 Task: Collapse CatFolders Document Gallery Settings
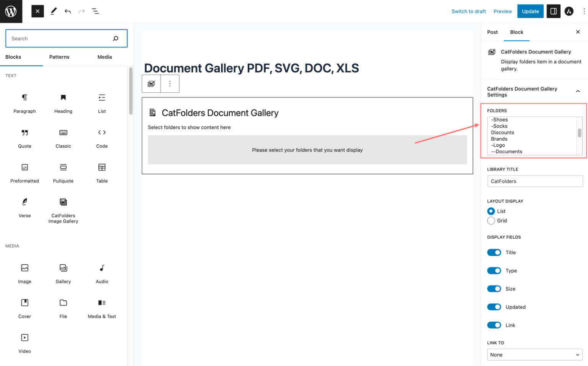[x=578, y=91]
